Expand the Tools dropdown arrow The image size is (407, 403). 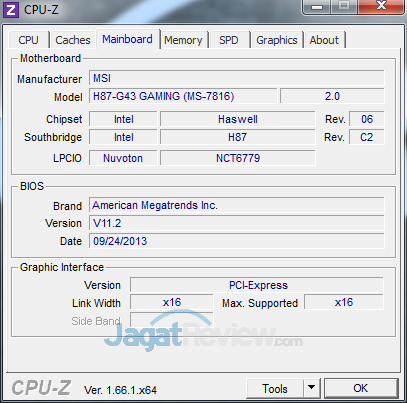point(312,389)
